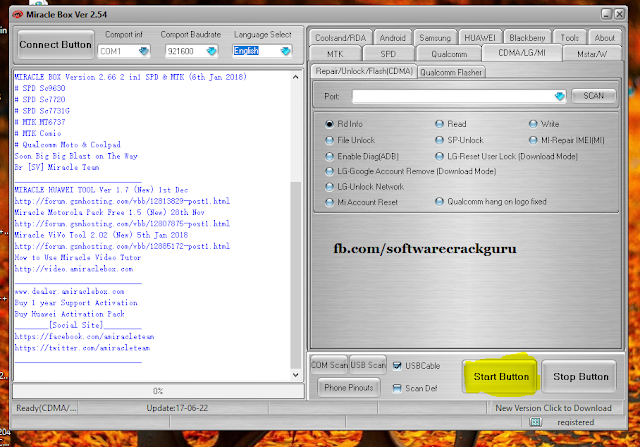
Task: Open the Qualcomm Flasher subtab
Action: click(x=451, y=72)
